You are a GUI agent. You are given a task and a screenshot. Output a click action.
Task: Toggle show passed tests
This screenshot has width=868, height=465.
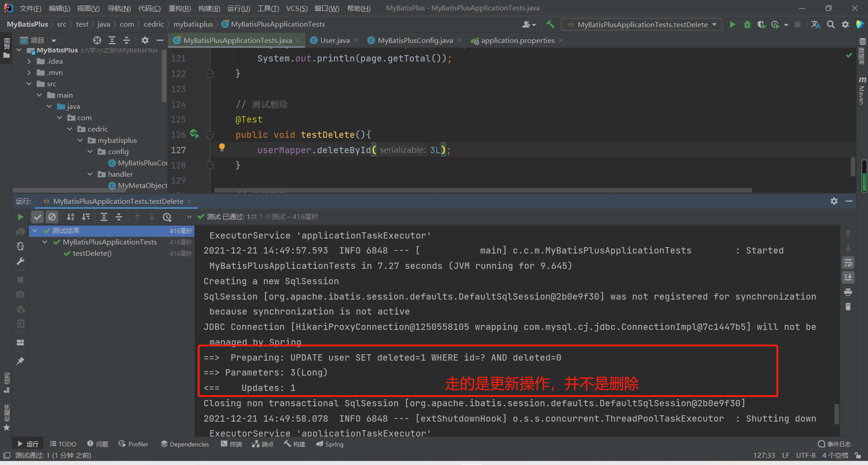[x=38, y=217]
